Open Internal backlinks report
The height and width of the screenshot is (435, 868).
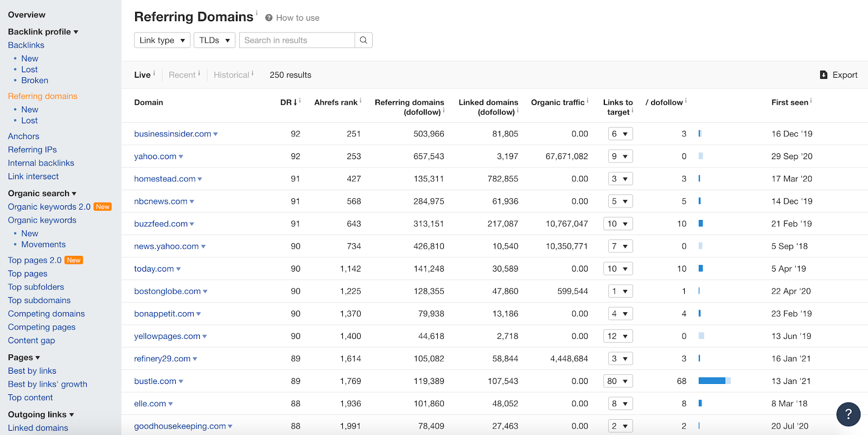click(41, 163)
